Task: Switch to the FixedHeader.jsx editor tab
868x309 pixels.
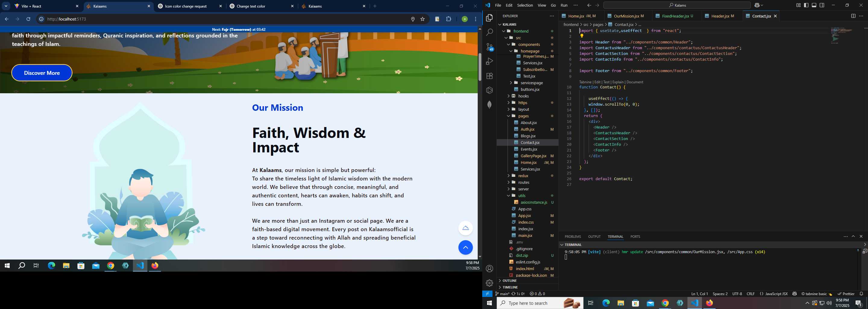Action: coord(677,16)
